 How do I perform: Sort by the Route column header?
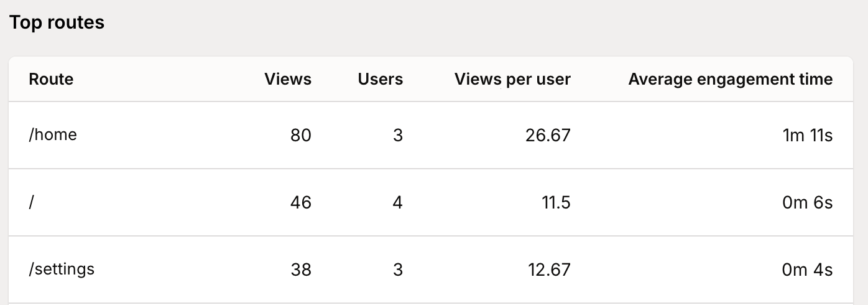[51, 79]
